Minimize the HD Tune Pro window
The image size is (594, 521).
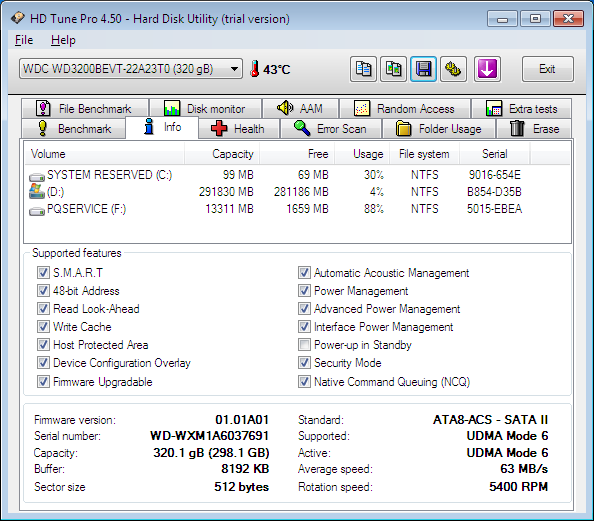pyautogui.click(x=502, y=19)
